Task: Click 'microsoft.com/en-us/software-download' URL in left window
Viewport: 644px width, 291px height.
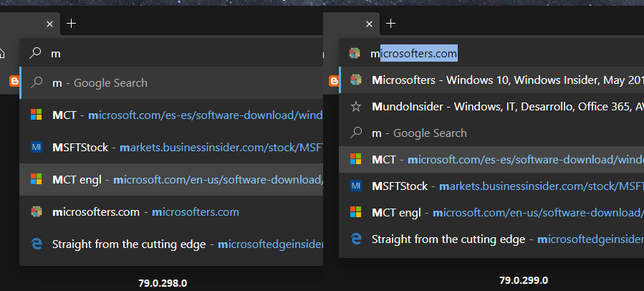Action: point(218,180)
